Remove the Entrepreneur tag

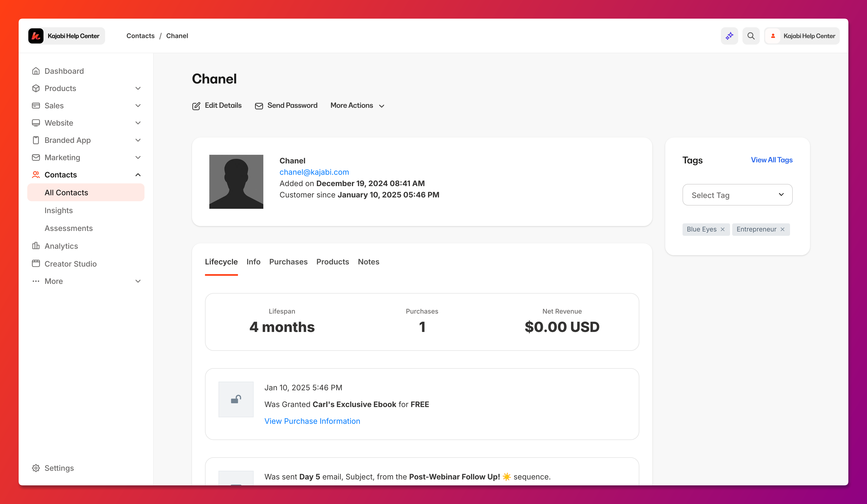pos(782,230)
